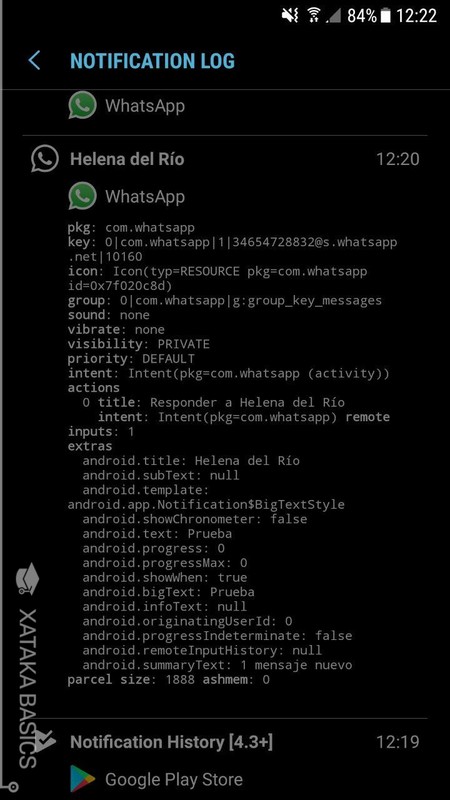Select the 12:19 timestamp of Notification History
The image size is (450, 800).
pyautogui.click(x=398, y=741)
